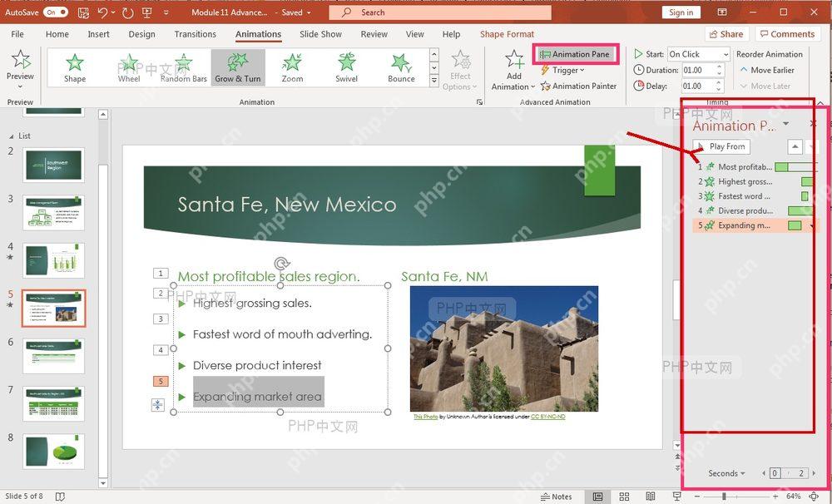Toggle the Notes pane button
This screenshot has width=832, height=504.
(556, 497)
